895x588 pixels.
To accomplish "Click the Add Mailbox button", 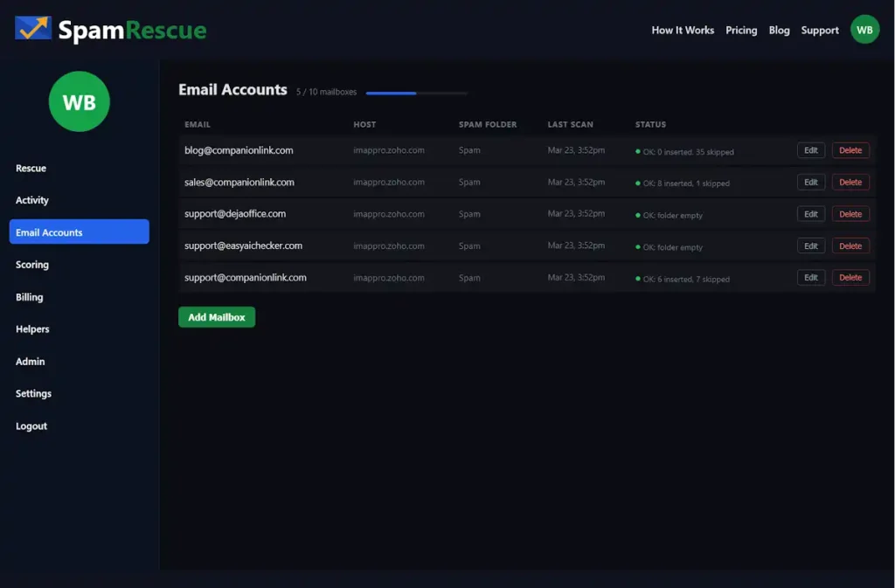I will [x=217, y=317].
